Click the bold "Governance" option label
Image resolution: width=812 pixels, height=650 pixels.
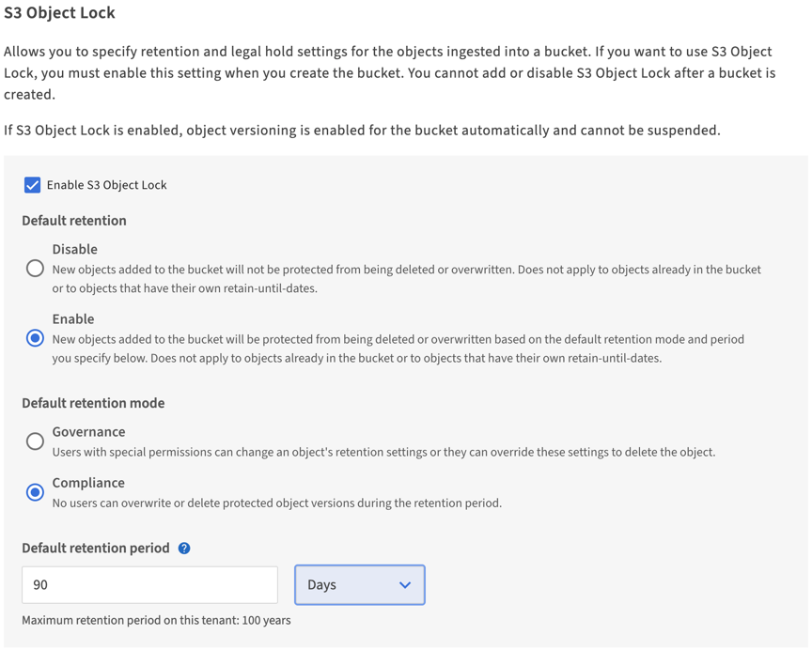tap(88, 432)
